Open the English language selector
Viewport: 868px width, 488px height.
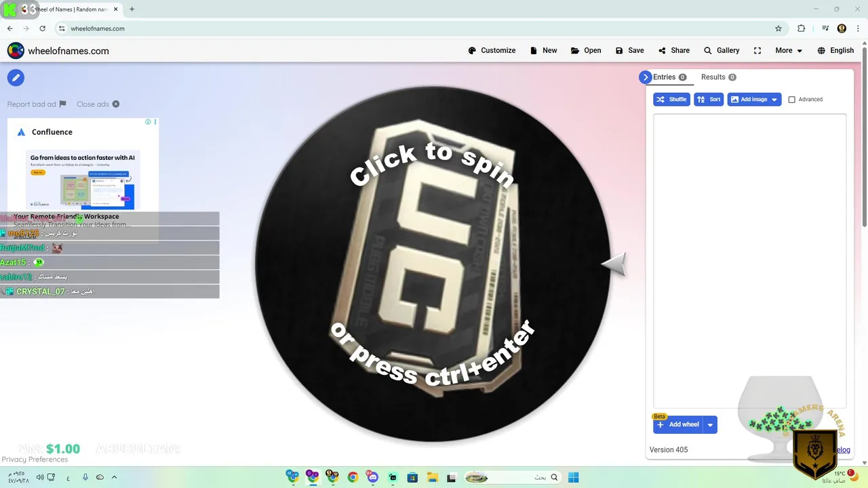[835, 50]
